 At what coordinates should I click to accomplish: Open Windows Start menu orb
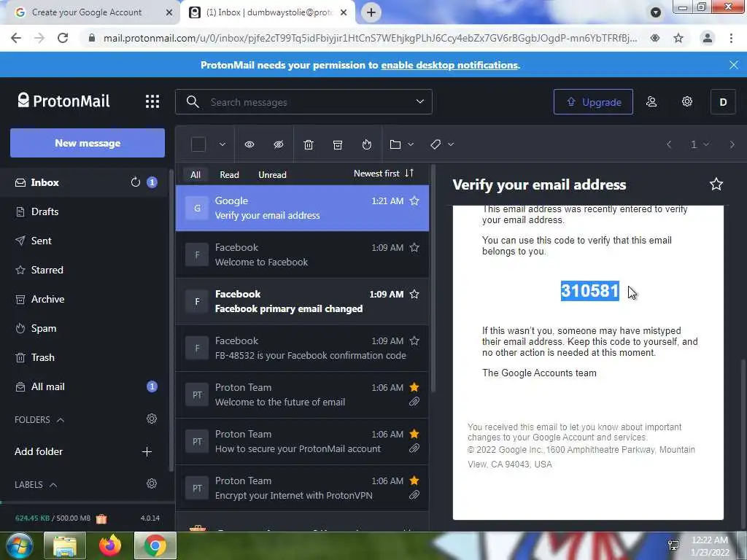[20, 545]
